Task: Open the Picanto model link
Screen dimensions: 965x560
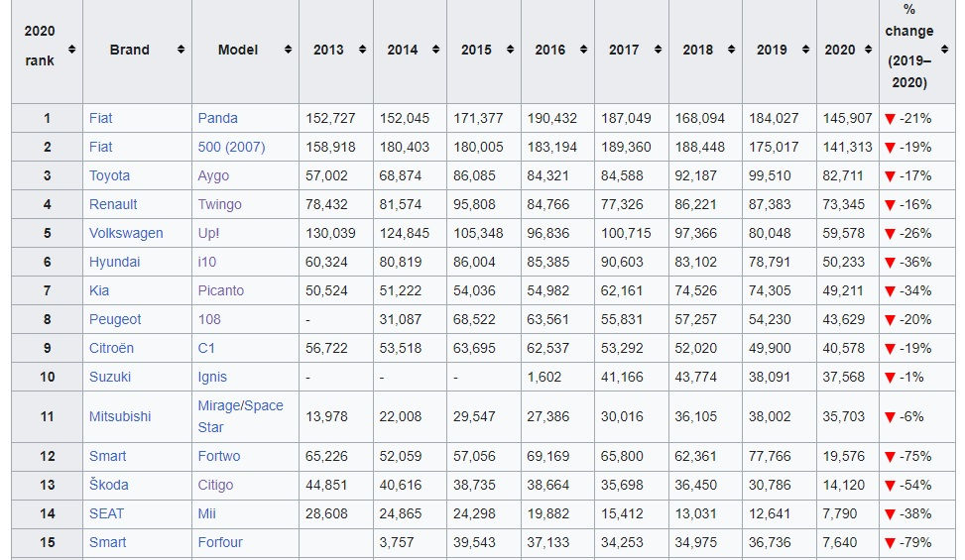Action: tap(221, 290)
